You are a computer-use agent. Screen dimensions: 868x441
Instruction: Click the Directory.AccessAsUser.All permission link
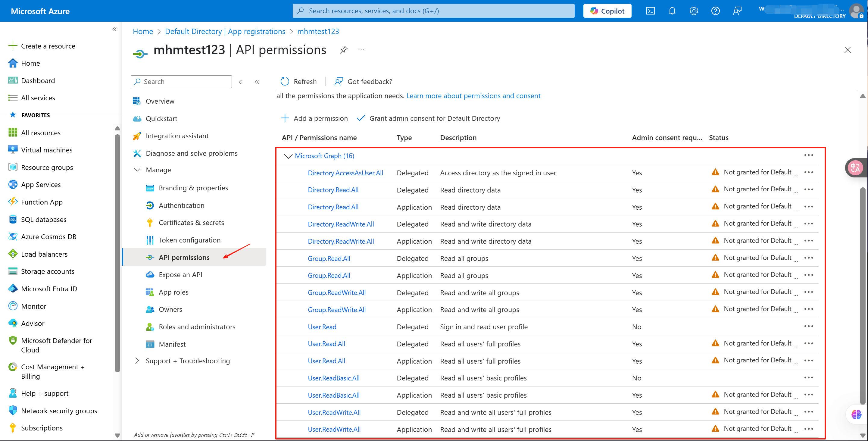click(345, 173)
